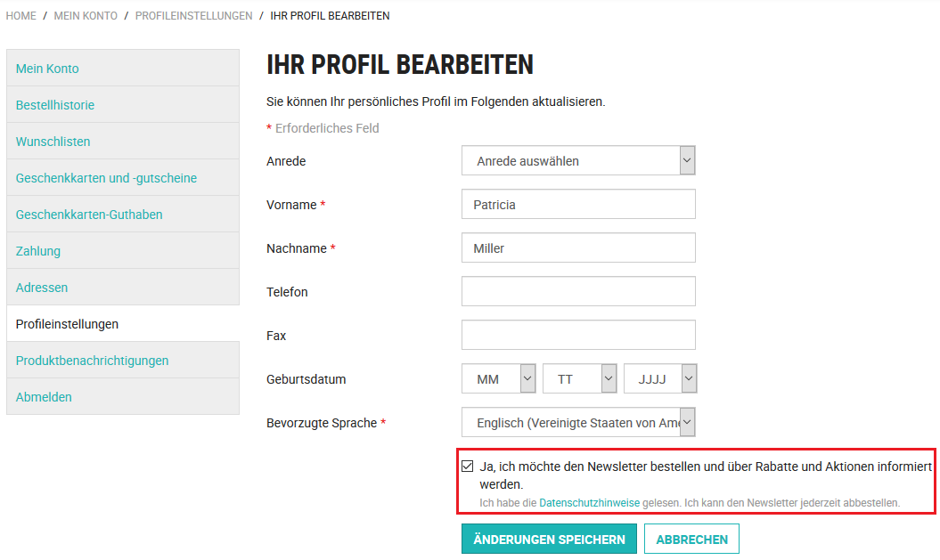Open Mein Konto from the breadcrumb
The image size is (940, 560).
click(x=86, y=15)
